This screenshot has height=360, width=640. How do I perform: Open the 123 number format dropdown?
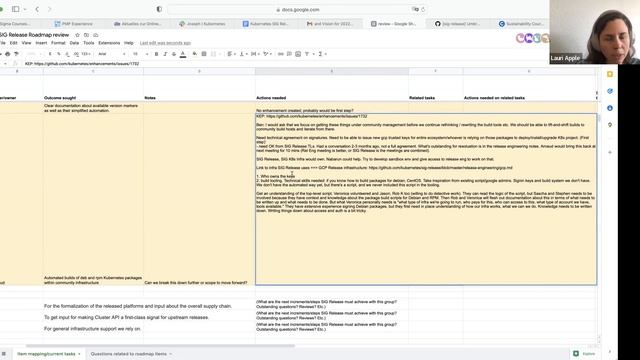(x=86, y=54)
